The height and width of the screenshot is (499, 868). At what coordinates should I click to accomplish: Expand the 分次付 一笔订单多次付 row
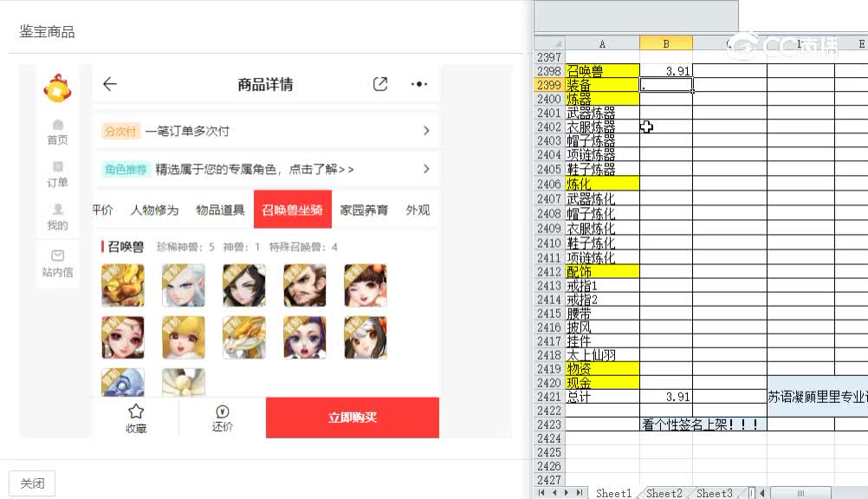(x=266, y=131)
